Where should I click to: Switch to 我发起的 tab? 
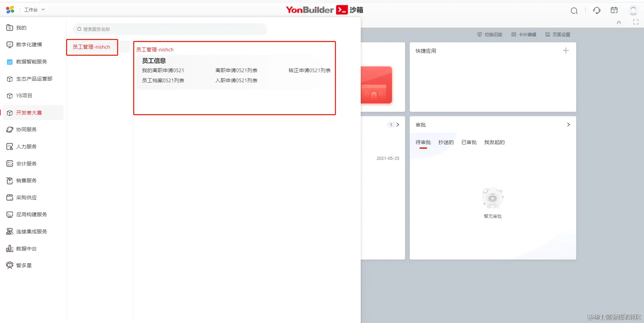click(x=494, y=142)
